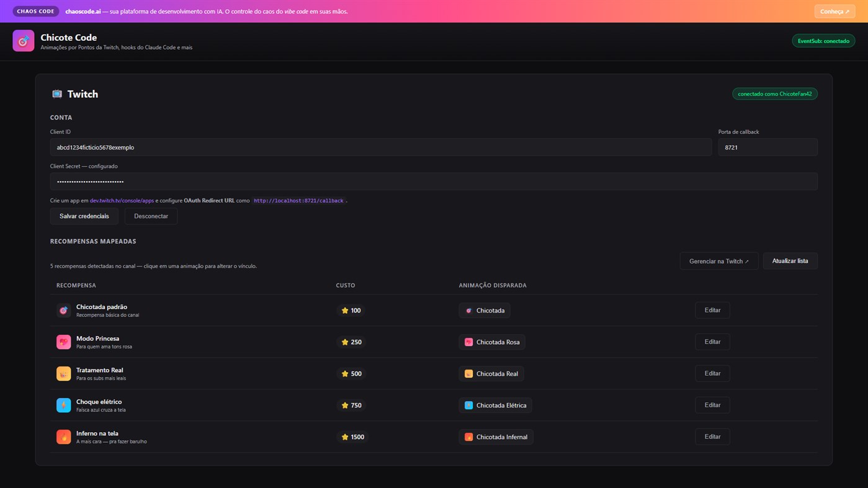Click the 'Para os subs mais leais' description
The width and height of the screenshot is (868, 488).
[x=101, y=378]
